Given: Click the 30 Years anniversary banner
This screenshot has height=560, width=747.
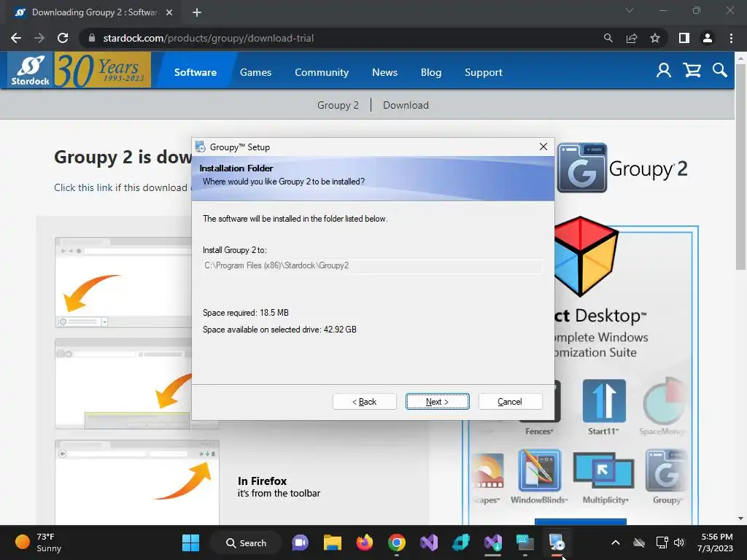Looking at the screenshot, I should [x=102, y=71].
